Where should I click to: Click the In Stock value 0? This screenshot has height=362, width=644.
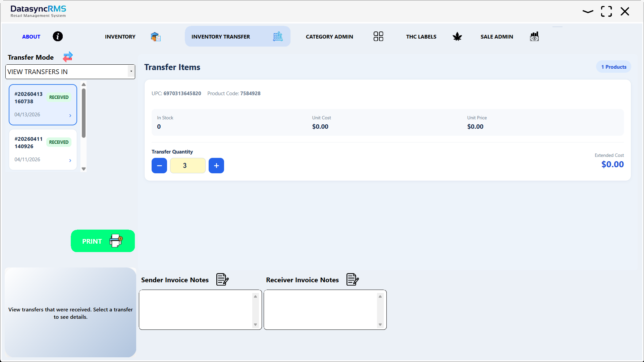[159, 127]
